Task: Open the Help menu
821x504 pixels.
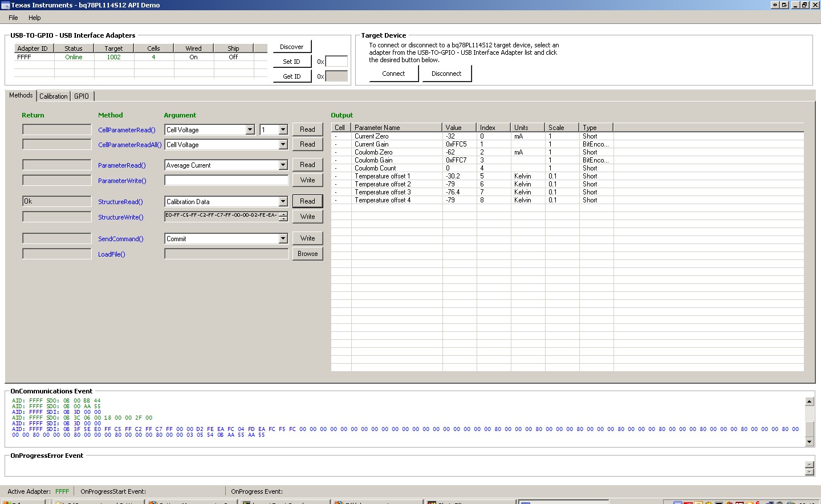Action: (x=35, y=18)
